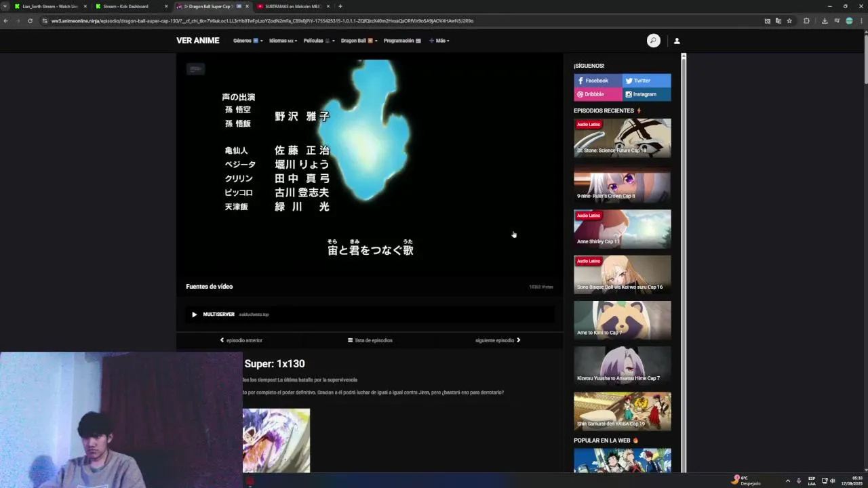This screenshot has width=868, height=488.
Task: Switch to Lian_Sorth Stream browser tab
Action: [x=49, y=6]
